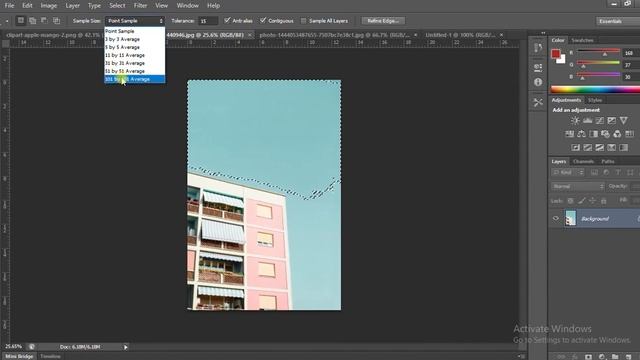Viewport: 640px width, 360px height.
Task: Add a Photo Filter adjustment
Action: 605,134
